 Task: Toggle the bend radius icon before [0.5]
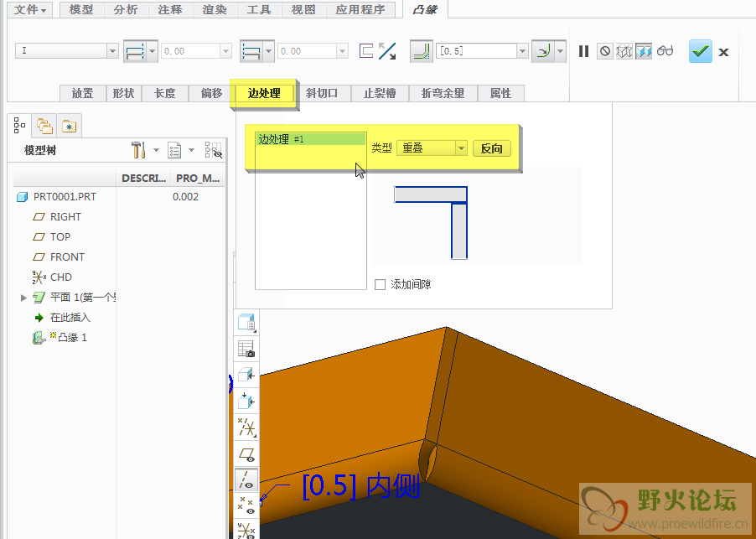pyautogui.click(x=422, y=51)
